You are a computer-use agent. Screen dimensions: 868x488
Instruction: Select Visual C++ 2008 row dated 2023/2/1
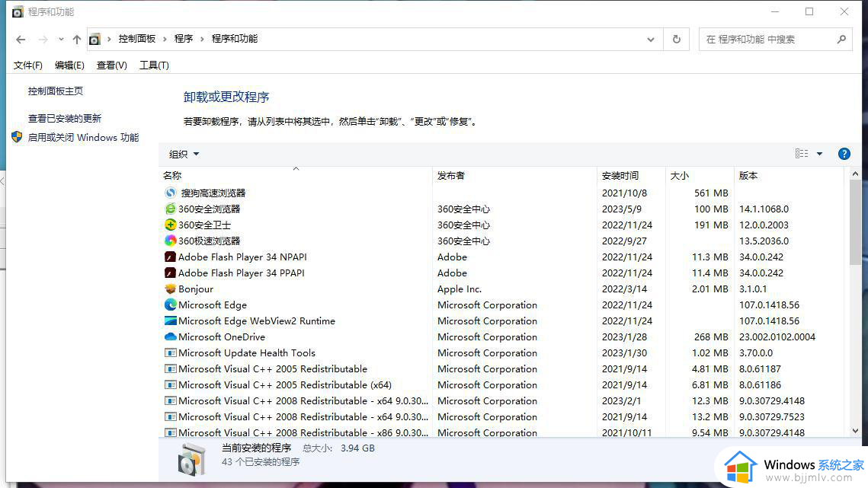point(501,401)
